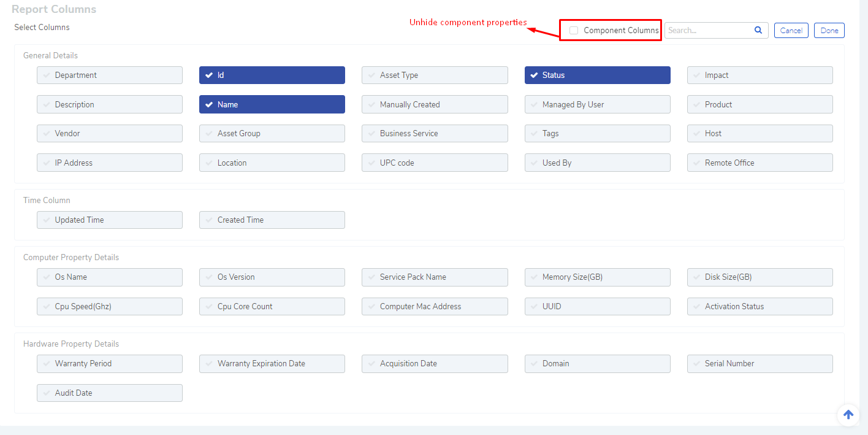Select the Tags column
This screenshot has width=868, height=435.
(598, 133)
